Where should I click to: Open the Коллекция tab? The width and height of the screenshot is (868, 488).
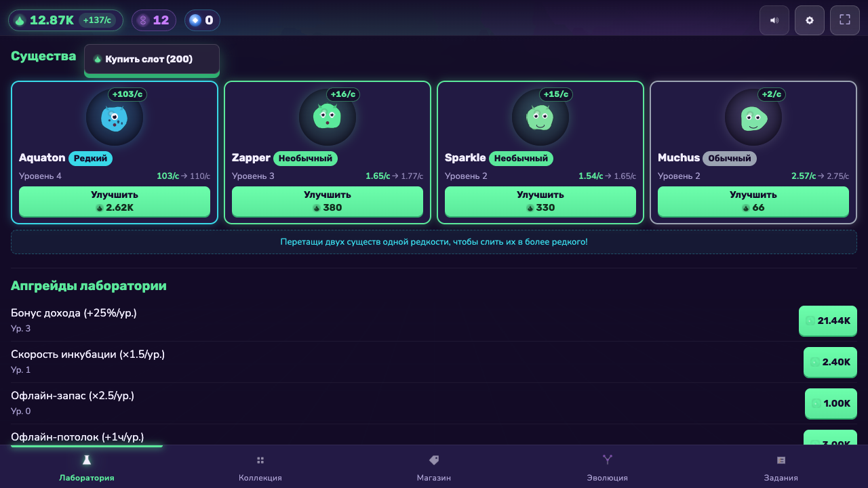(x=260, y=467)
